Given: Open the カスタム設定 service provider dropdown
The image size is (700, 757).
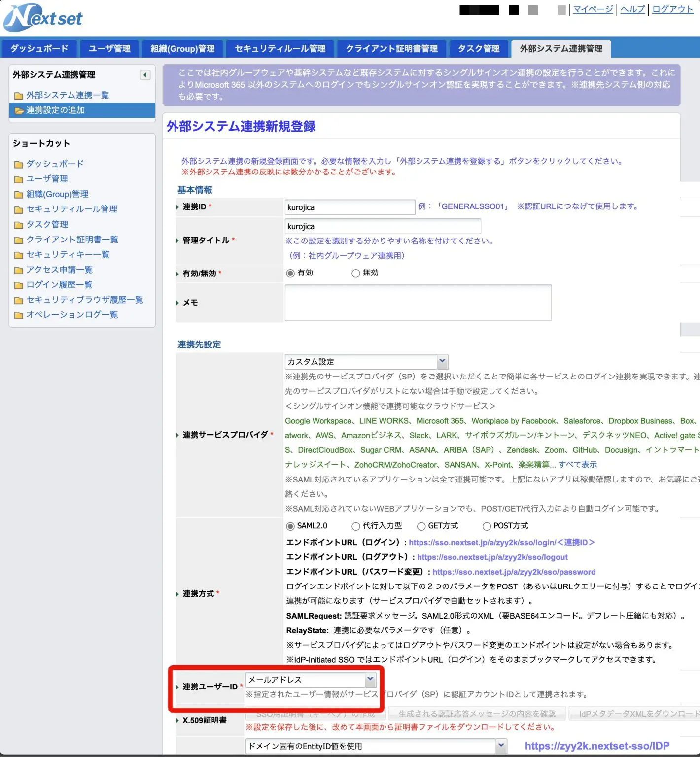Looking at the screenshot, I should click(x=366, y=362).
